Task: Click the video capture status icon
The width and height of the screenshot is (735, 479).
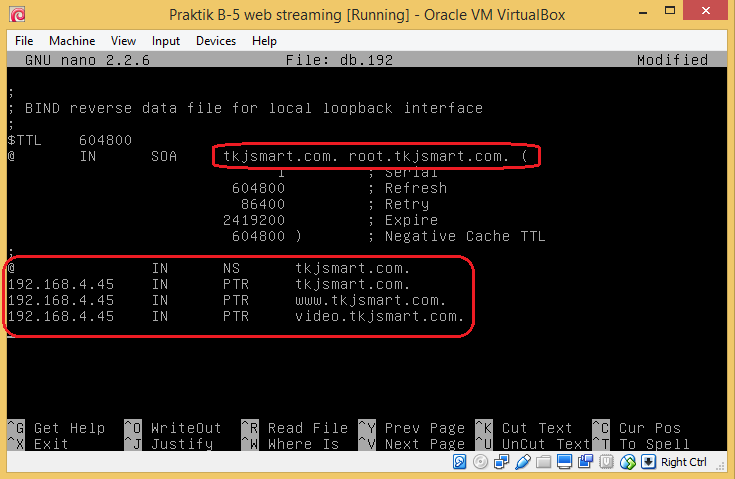Action: [x=585, y=462]
